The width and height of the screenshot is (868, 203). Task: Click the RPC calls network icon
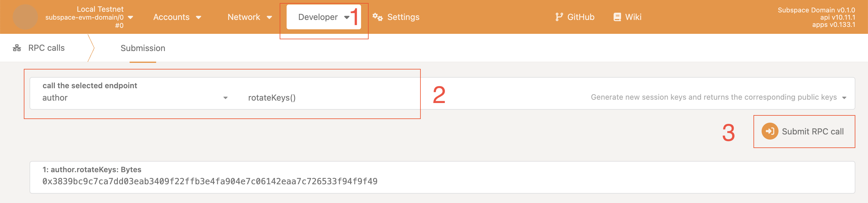17,48
